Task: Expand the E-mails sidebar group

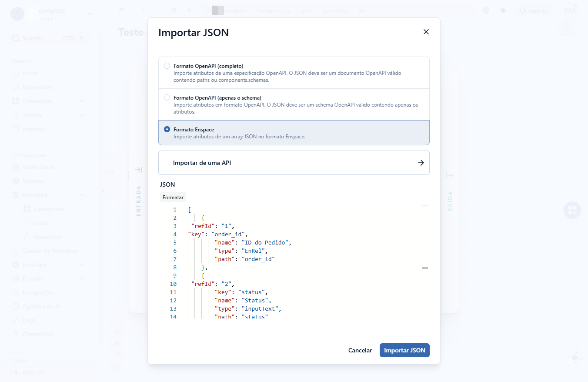Action: [82, 278]
